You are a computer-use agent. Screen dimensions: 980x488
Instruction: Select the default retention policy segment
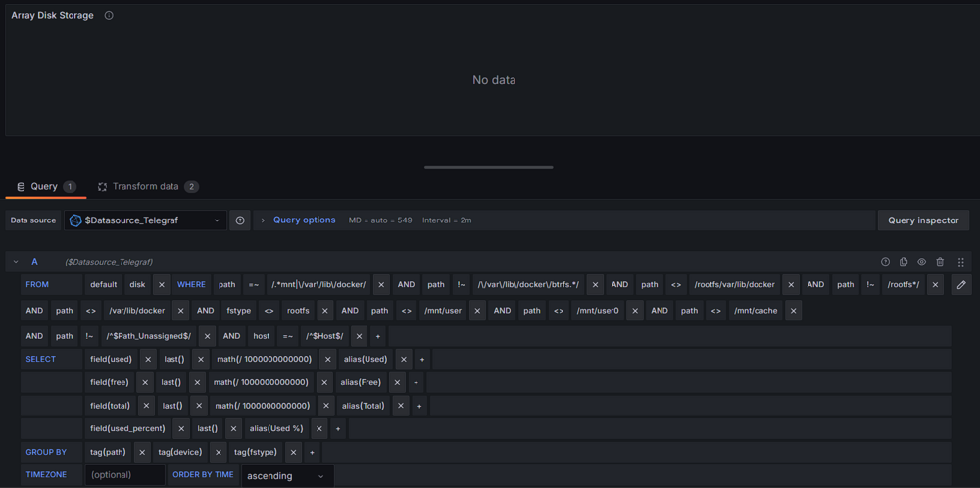click(x=103, y=285)
